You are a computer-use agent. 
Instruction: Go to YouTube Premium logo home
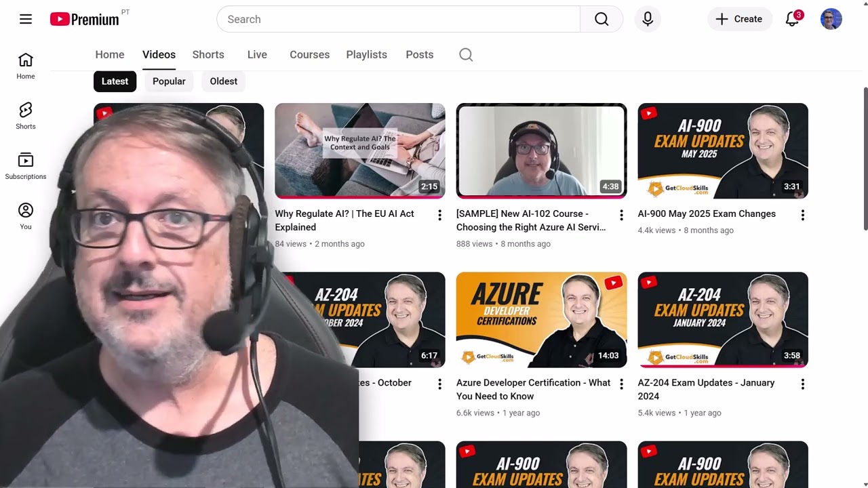click(x=85, y=19)
